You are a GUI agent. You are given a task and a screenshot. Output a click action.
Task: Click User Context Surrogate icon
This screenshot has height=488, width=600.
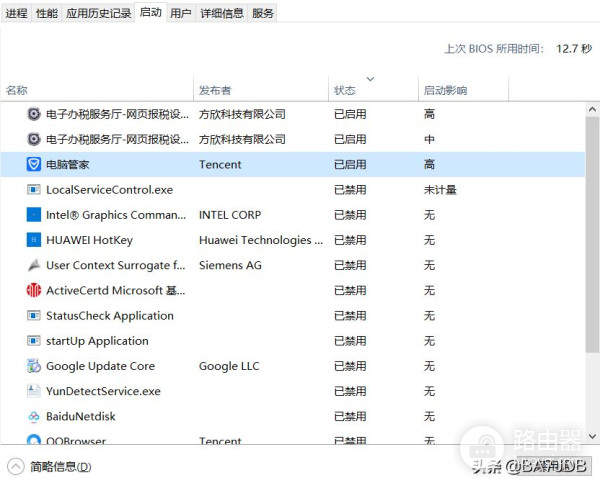point(34,265)
